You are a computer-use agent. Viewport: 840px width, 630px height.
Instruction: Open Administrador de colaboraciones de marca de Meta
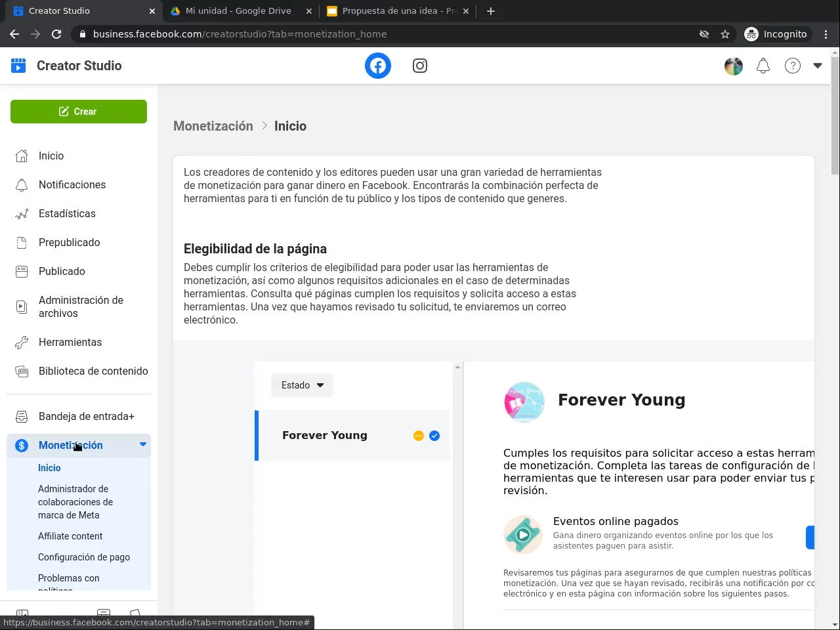coord(75,502)
